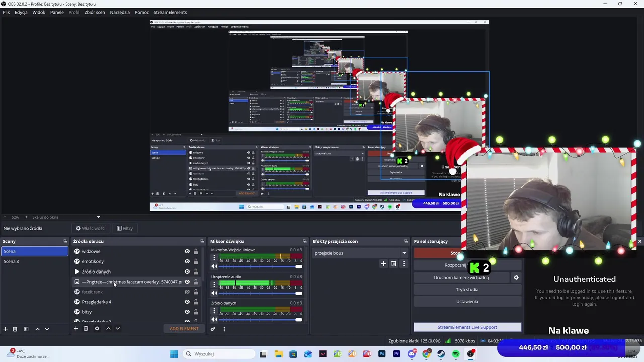Float the Mikser dźwięku dock panel
The image size is (644, 362).
(x=304, y=241)
